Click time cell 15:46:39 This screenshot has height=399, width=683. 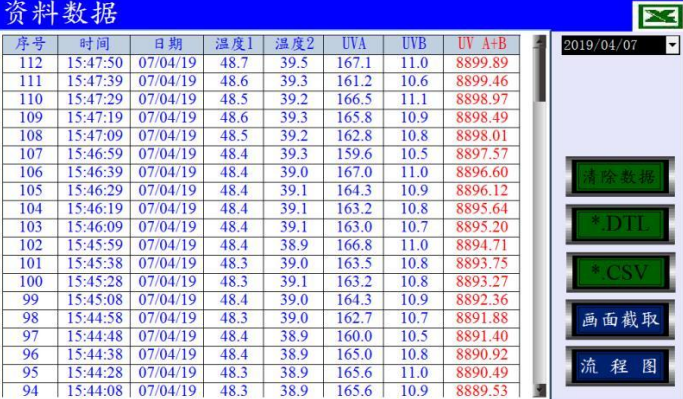(94, 172)
